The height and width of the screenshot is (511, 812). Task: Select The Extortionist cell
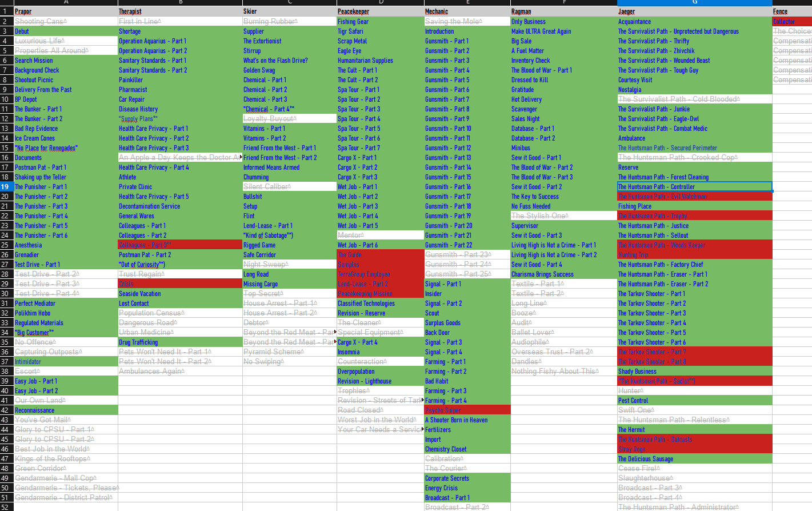(290, 41)
